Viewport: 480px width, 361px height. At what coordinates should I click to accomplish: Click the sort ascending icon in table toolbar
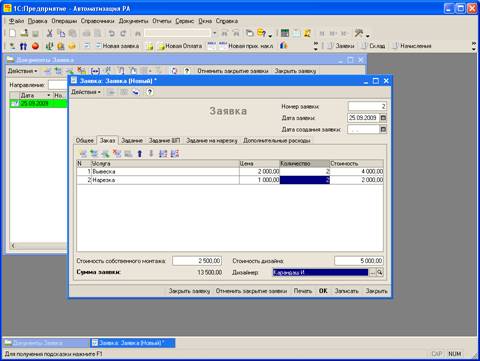click(163, 153)
